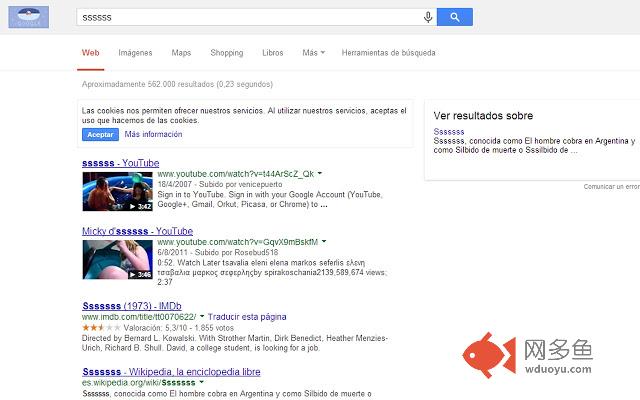
Task: Open the Shopping tab
Action: [227, 53]
